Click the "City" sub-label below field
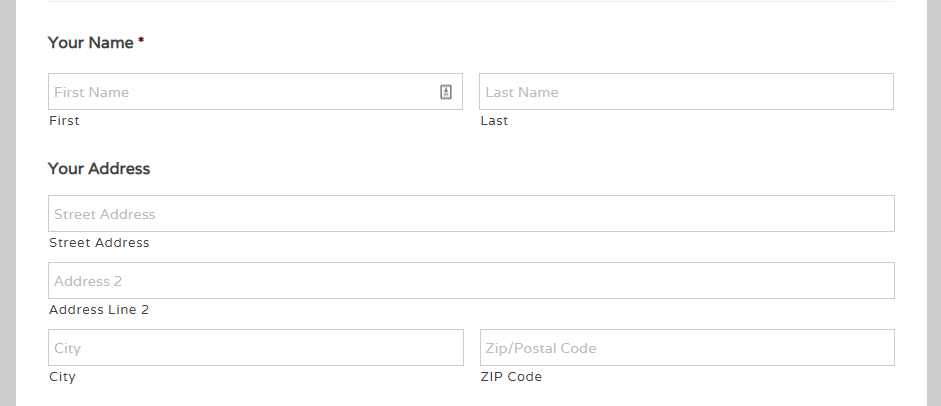This screenshot has width=941, height=406. (62, 377)
